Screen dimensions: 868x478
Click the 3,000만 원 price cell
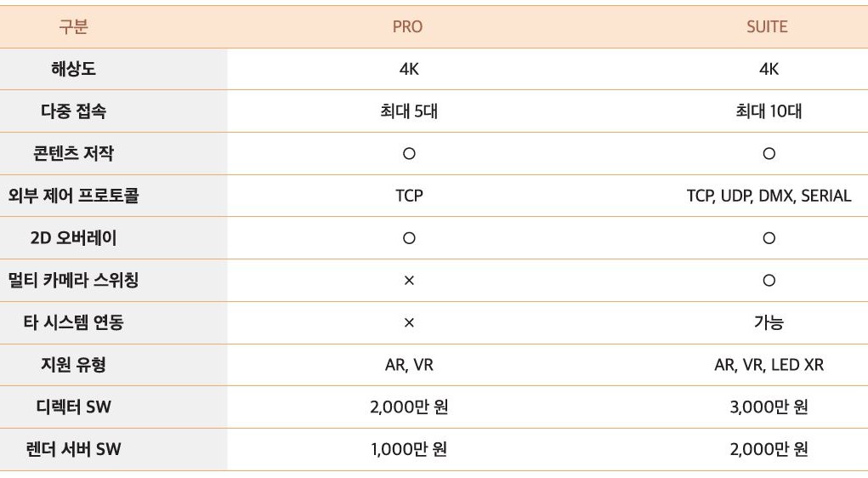pos(769,407)
